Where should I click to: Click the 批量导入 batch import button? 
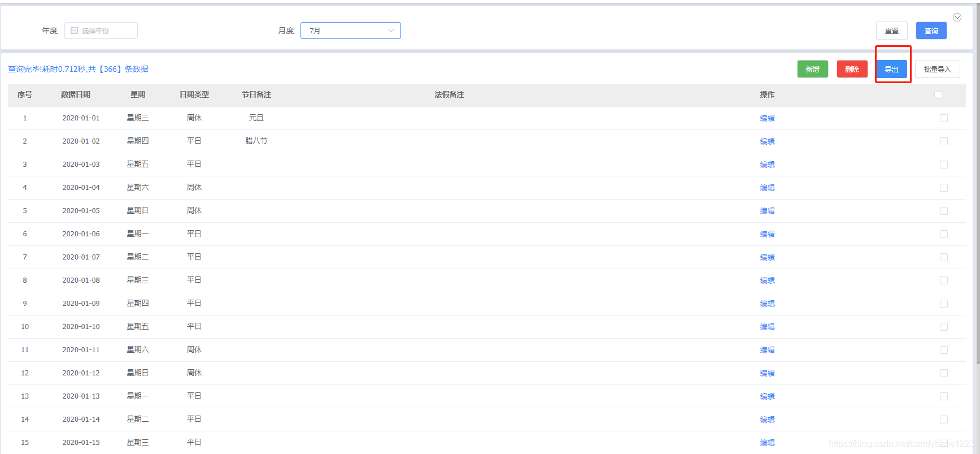point(937,69)
